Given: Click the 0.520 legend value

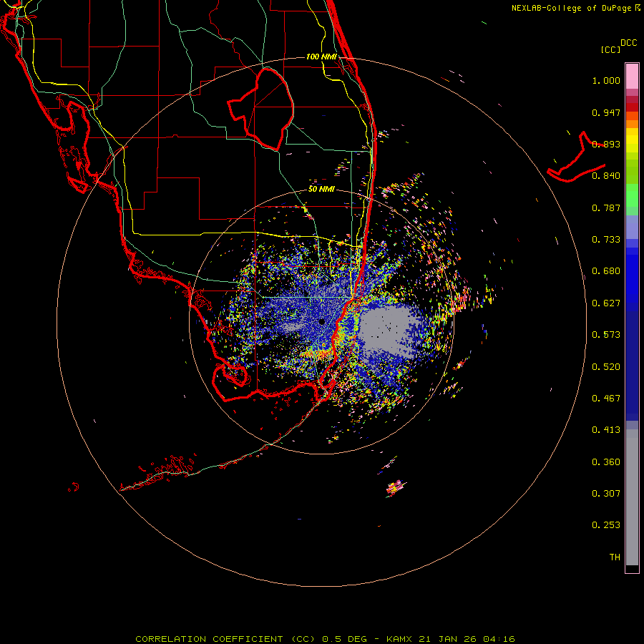Looking at the screenshot, I should click(606, 367).
